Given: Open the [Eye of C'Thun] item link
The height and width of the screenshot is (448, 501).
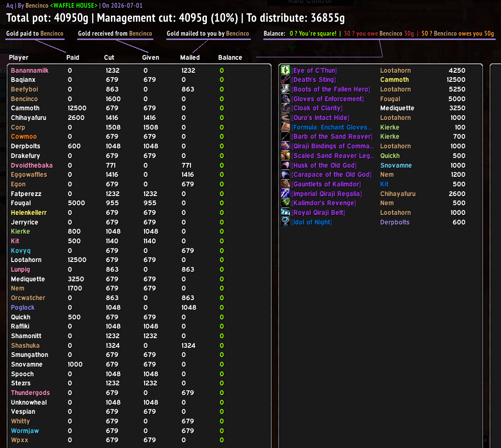Looking at the screenshot, I should coord(314,70).
